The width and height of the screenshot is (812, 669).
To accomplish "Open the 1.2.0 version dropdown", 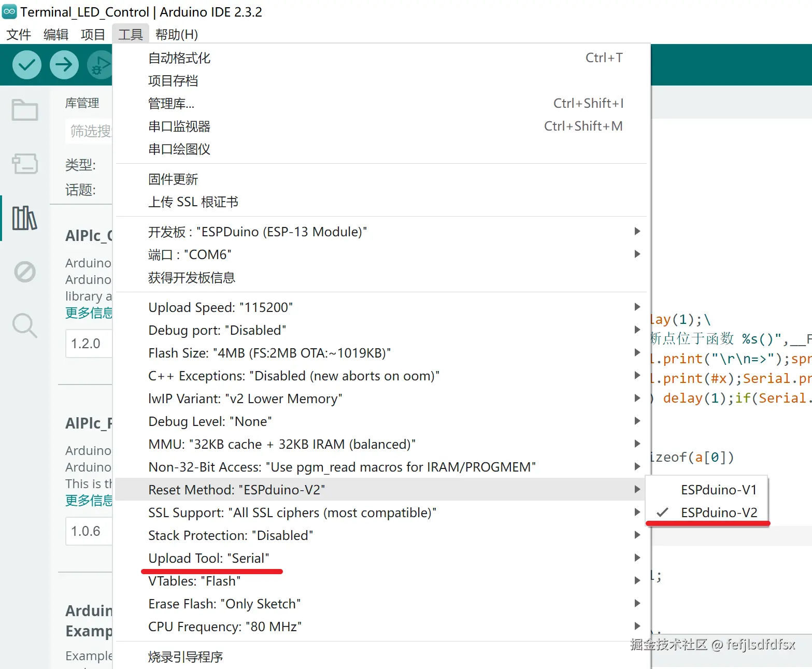I will (89, 344).
